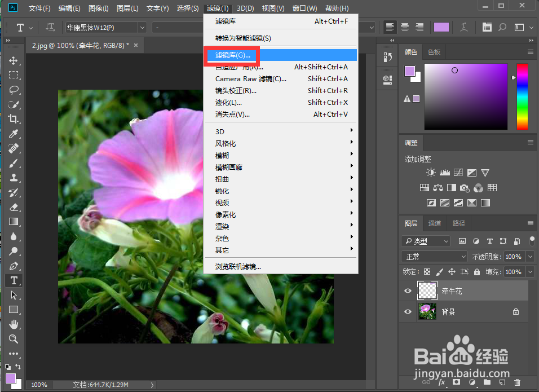Select the Brush tool

14,163
